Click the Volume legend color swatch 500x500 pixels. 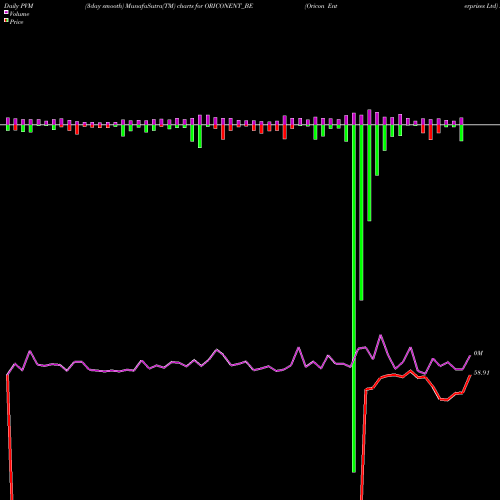(6, 12)
